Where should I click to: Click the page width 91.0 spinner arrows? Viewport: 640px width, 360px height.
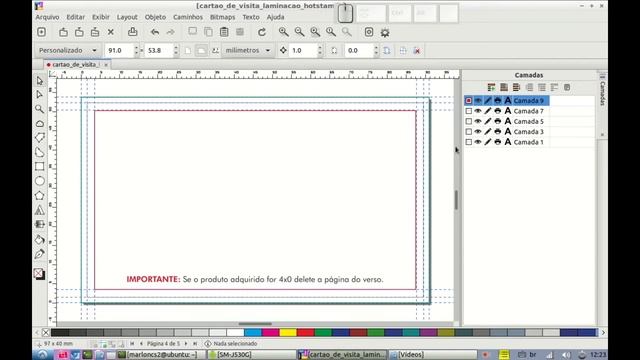[x=136, y=50]
